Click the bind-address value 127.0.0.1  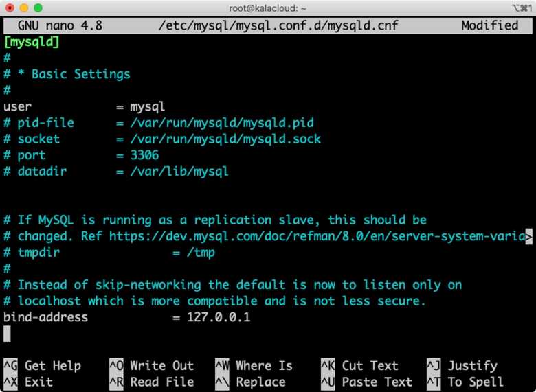pos(219,317)
